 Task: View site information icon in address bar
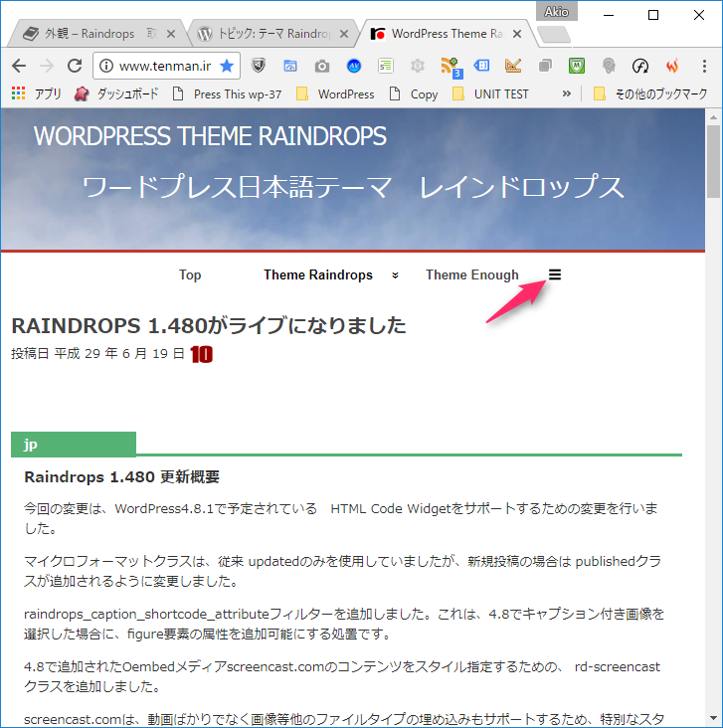click(x=106, y=66)
